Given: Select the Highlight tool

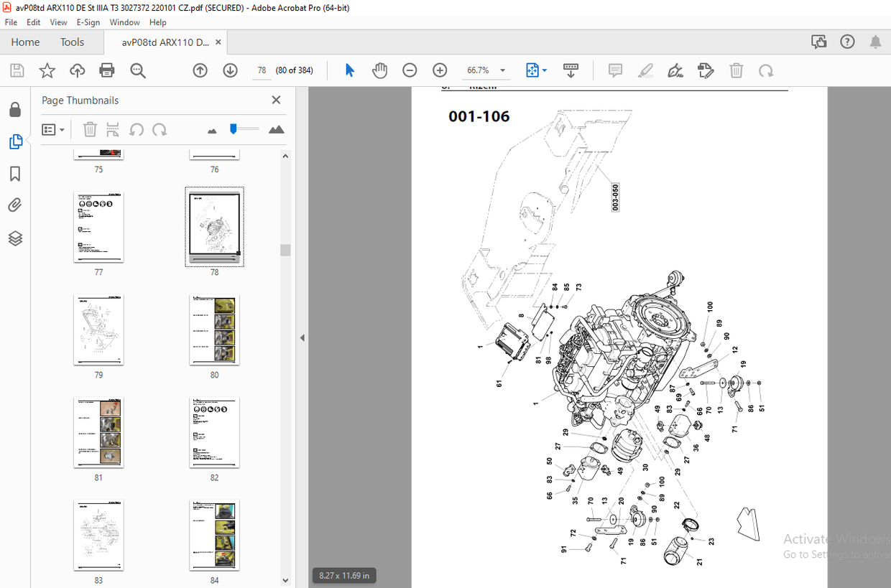Looking at the screenshot, I should click(645, 70).
